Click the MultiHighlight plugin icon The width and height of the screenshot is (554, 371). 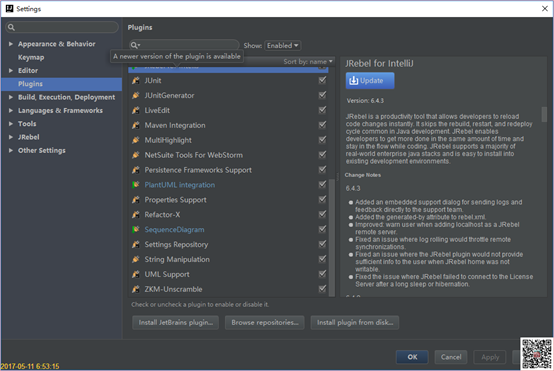136,140
